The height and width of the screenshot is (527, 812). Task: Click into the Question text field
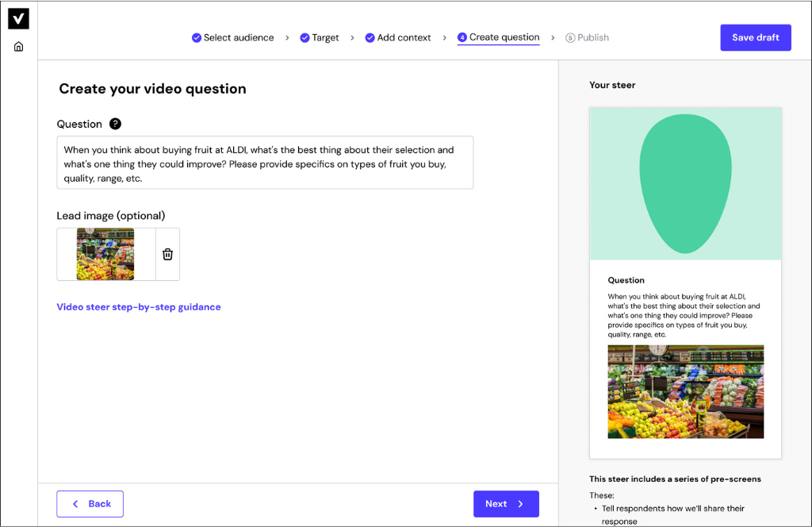(x=265, y=162)
